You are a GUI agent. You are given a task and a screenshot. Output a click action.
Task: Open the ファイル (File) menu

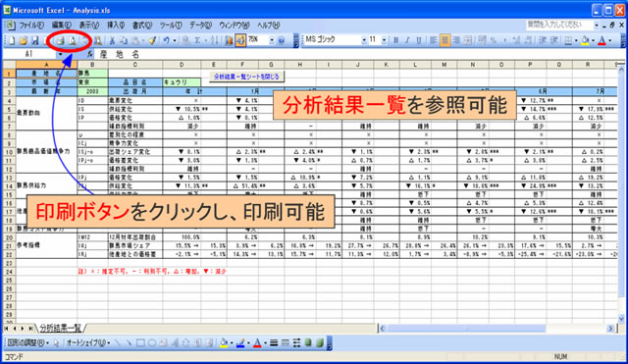31,26
